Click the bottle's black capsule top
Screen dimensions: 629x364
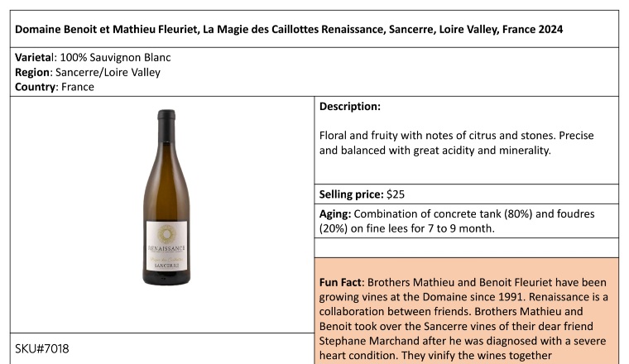(166, 115)
